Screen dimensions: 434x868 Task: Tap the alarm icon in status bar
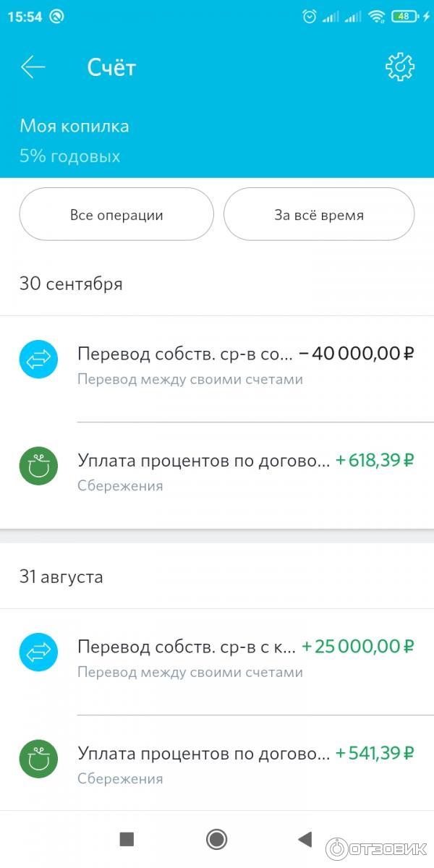310,16
